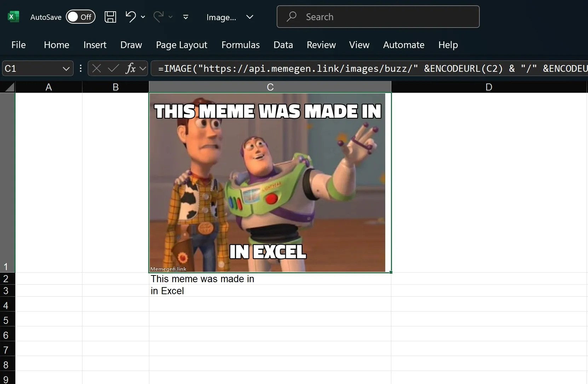
Task: Click the Undo arrow icon
Action: [x=131, y=17]
